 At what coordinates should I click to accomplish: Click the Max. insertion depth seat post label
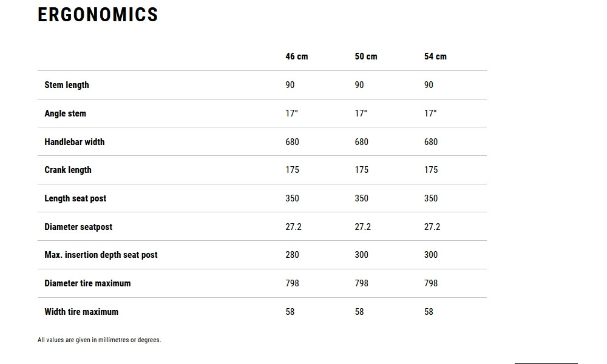[101, 255]
